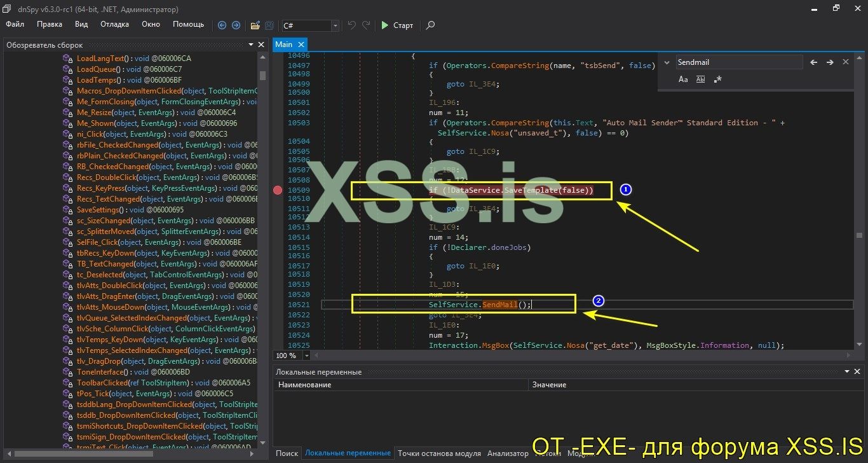The image size is (868, 463).
Task: Click the open file folder icon
Action: [x=255, y=25]
